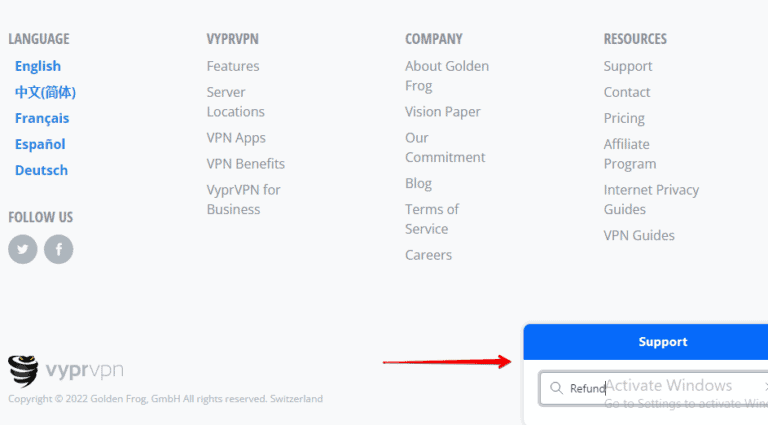Open Internet Privacy Guides link
Viewport: 768px width, 425px height.
(651, 199)
